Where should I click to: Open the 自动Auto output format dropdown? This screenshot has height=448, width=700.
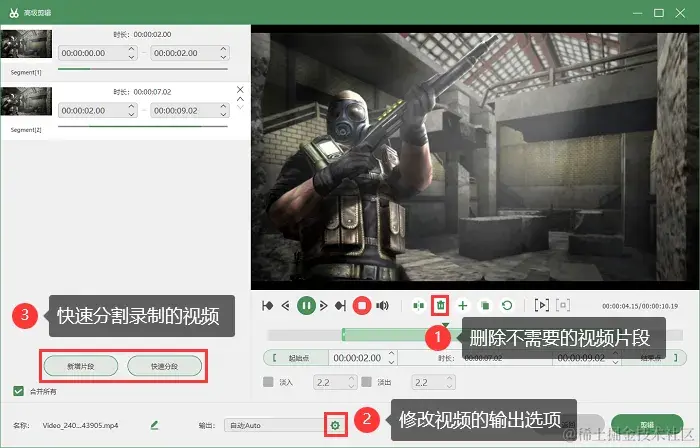point(275,425)
